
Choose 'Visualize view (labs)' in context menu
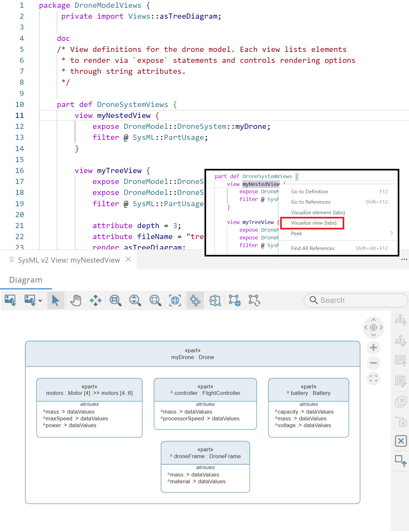[313, 223]
